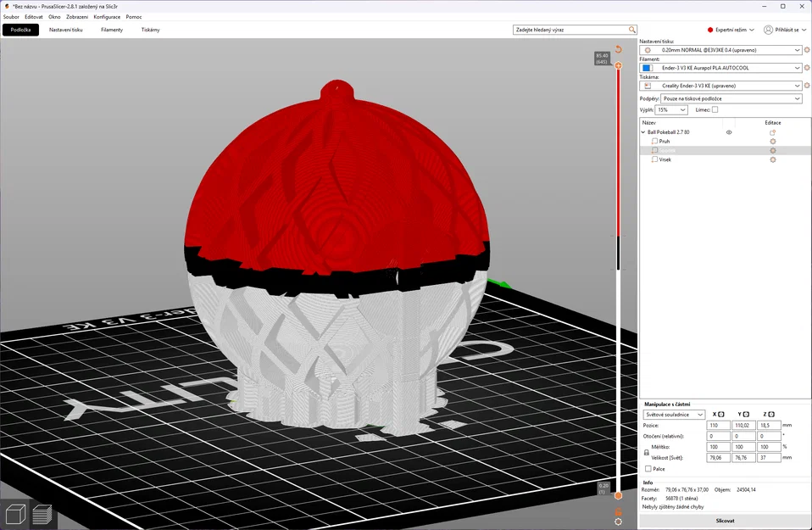Open filament settings gear next to Aurapol PLA
The image size is (812, 530).
click(807, 68)
